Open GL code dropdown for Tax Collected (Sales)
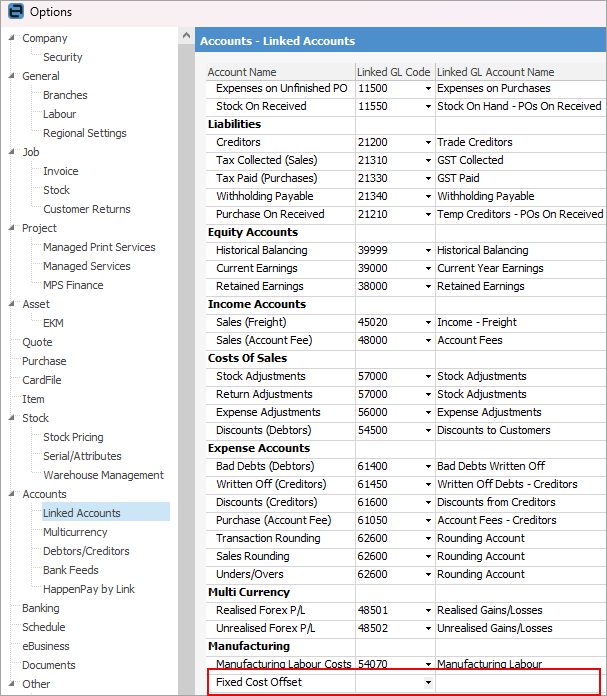The width and height of the screenshot is (607, 696). click(428, 160)
